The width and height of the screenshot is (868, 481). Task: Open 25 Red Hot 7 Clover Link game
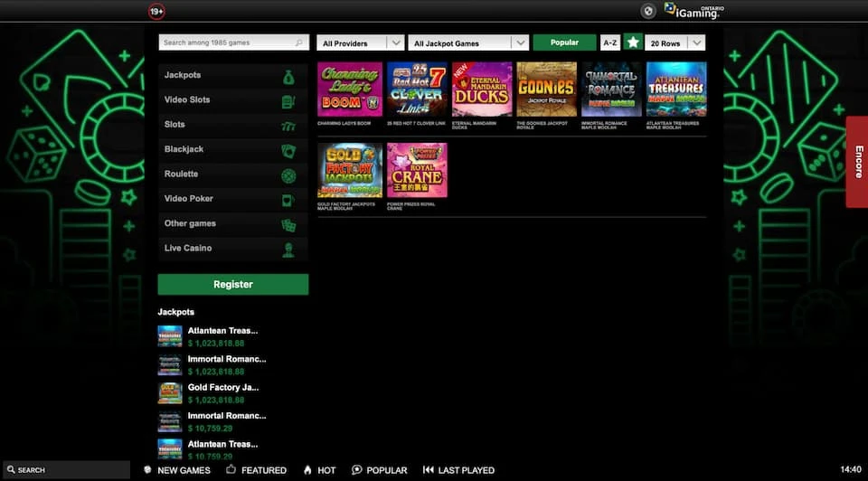(417, 90)
